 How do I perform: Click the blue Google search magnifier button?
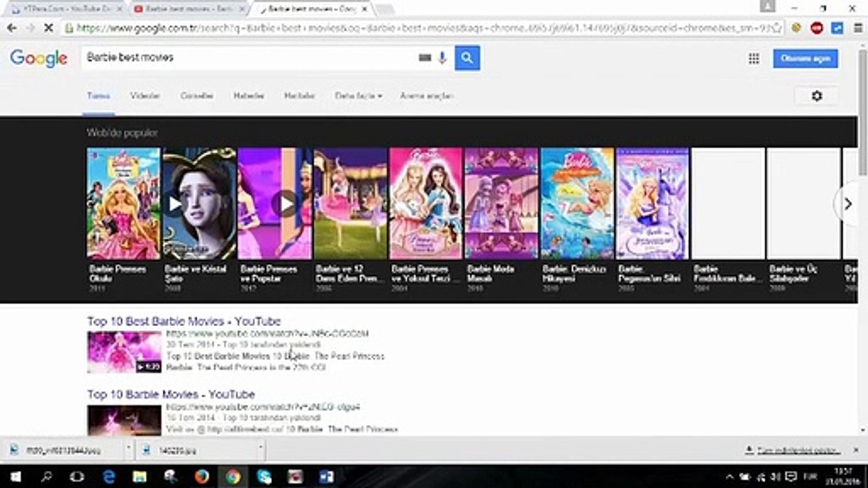click(x=467, y=58)
